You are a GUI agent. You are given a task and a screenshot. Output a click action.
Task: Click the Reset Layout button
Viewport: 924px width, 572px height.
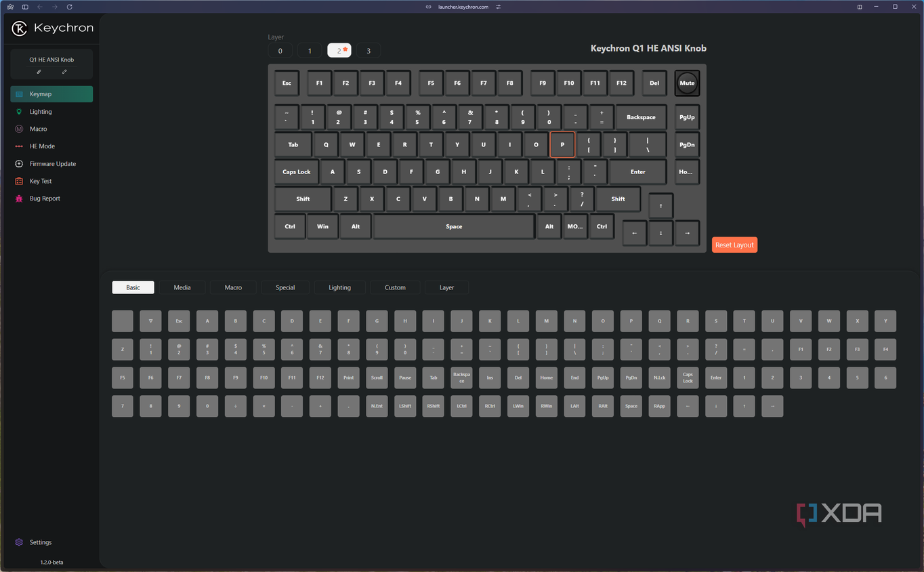(x=734, y=245)
